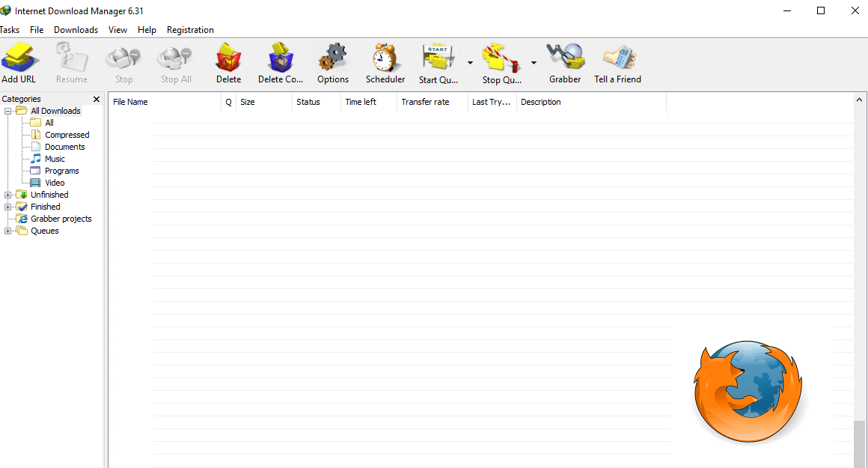
Task: Open the Scheduler clock icon
Action: coord(385,57)
